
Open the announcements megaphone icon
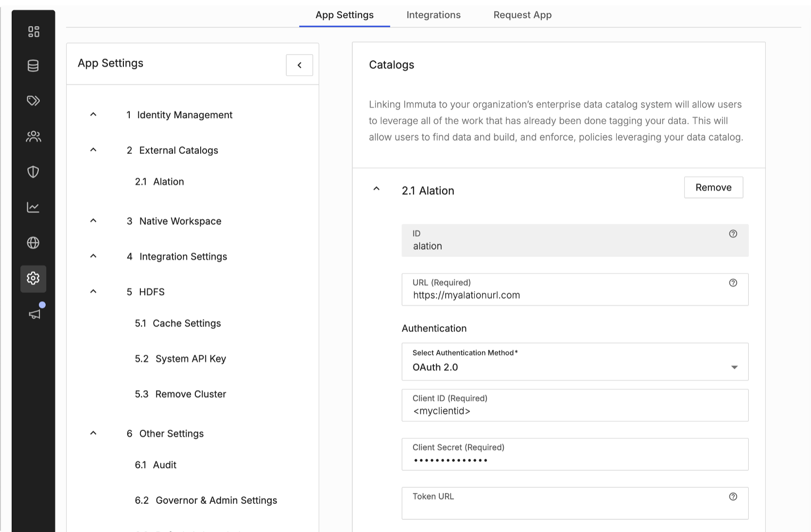(x=35, y=314)
